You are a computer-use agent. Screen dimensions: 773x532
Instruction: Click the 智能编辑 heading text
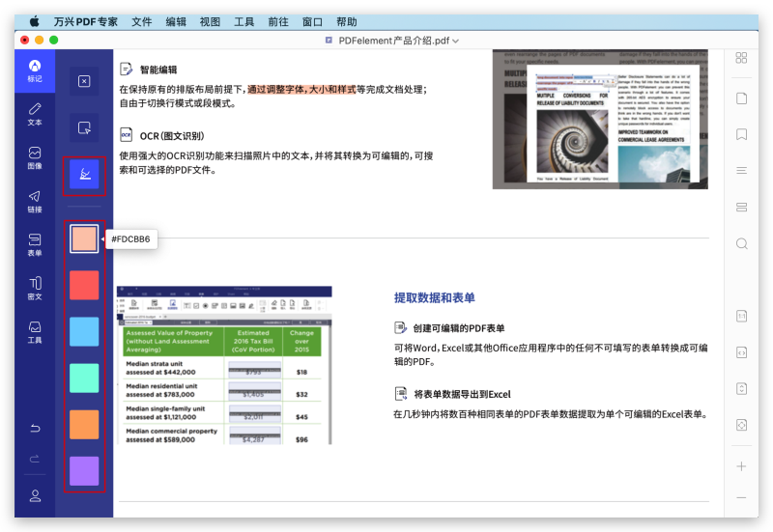pos(158,70)
